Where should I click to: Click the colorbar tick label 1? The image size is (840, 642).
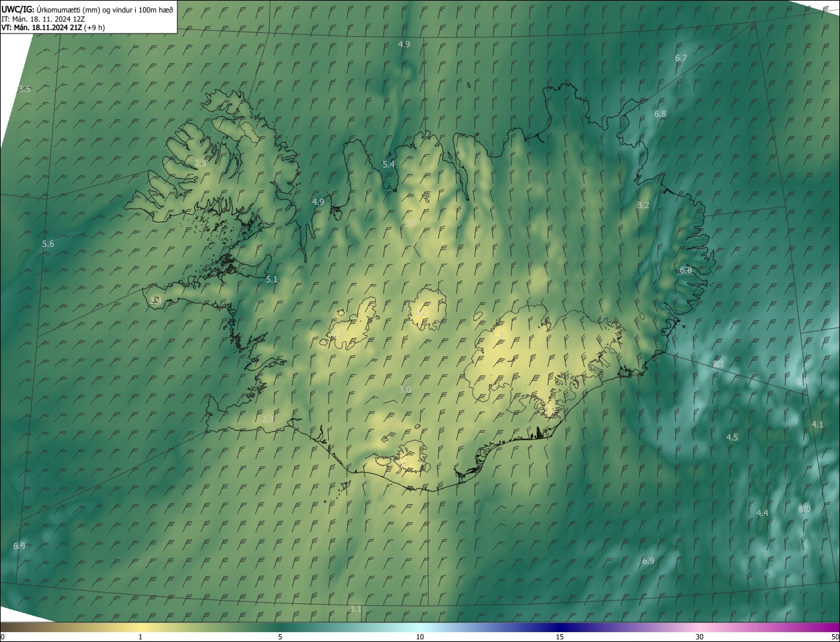tap(140, 637)
